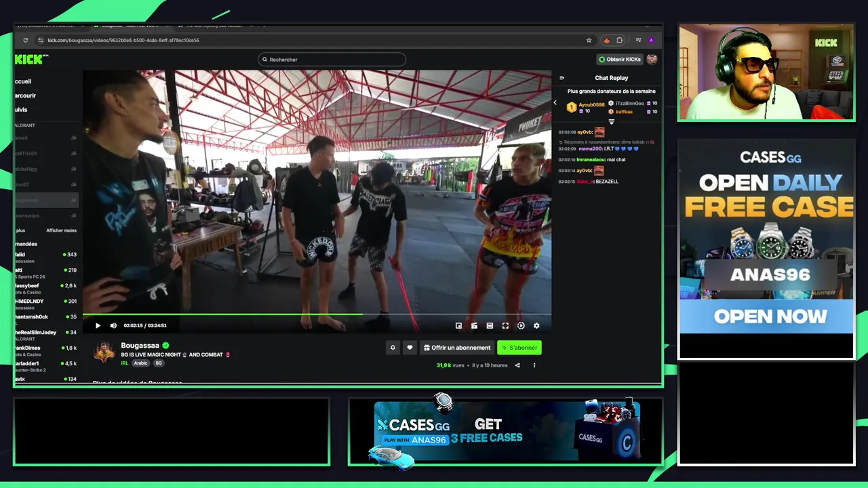Viewport: 868px width, 488px height.
Task: Click the Bougassaa channel name
Action: (x=140, y=346)
